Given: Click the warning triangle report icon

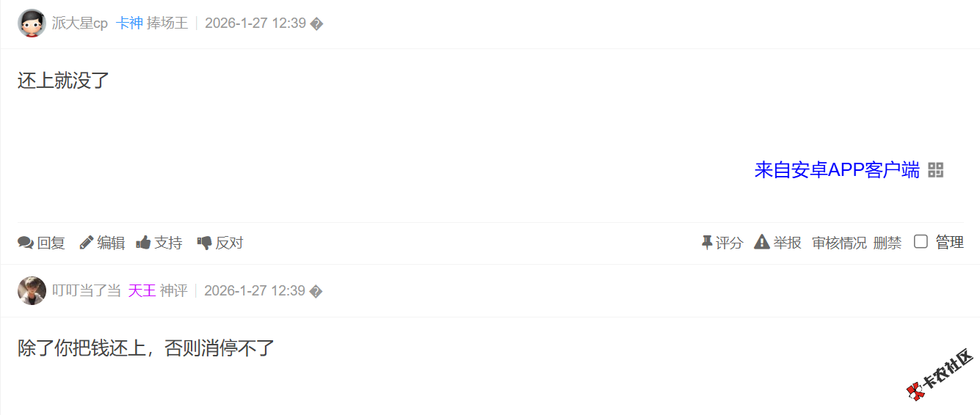Looking at the screenshot, I should 762,242.
